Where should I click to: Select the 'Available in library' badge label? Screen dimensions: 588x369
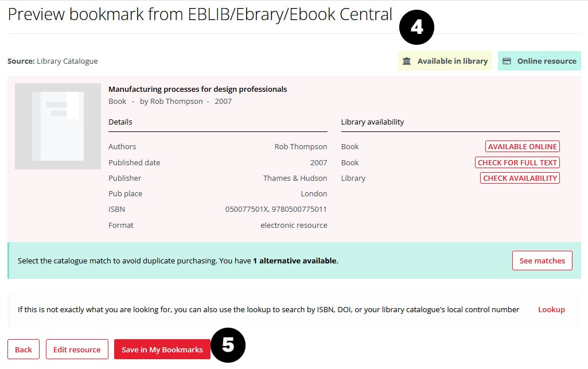[x=452, y=61]
